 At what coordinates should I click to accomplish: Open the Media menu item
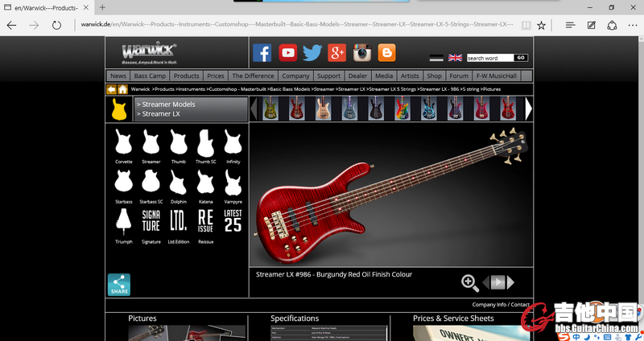coord(384,76)
